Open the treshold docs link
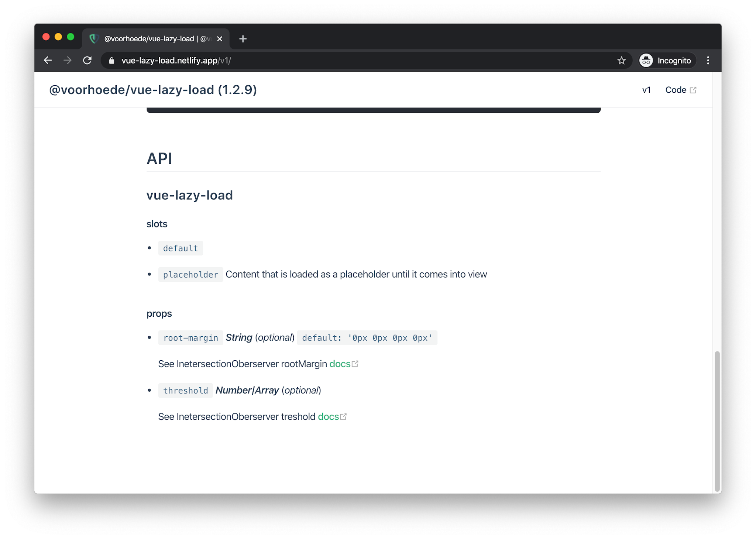Image resolution: width=756 pixels, height=539 pixels. click(x=328, y=416)
